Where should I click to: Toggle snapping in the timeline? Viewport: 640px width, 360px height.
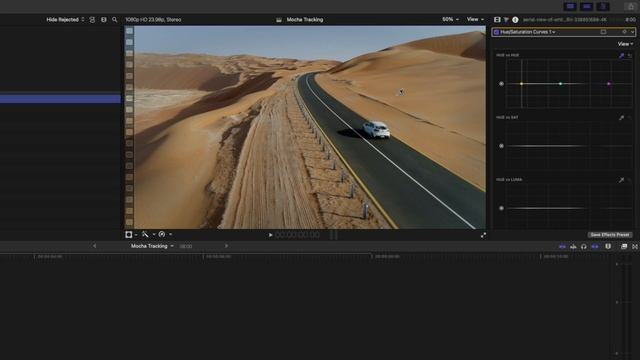click(x=595, y=247)
